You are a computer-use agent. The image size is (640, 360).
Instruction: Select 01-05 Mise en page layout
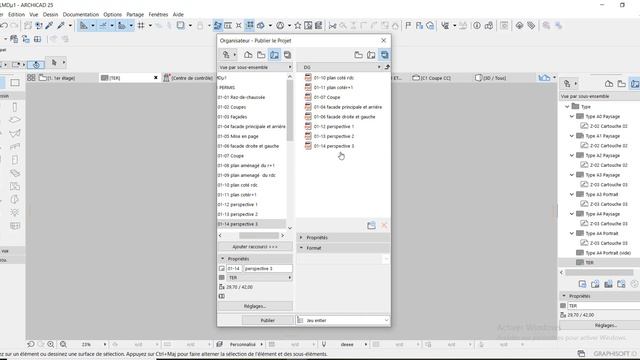pos(238,136)
